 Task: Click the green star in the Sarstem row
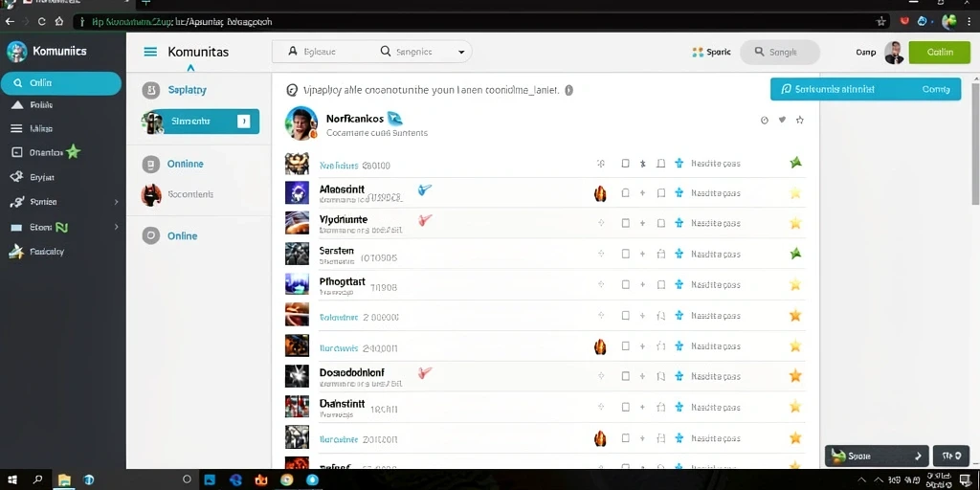pos(795,254)
